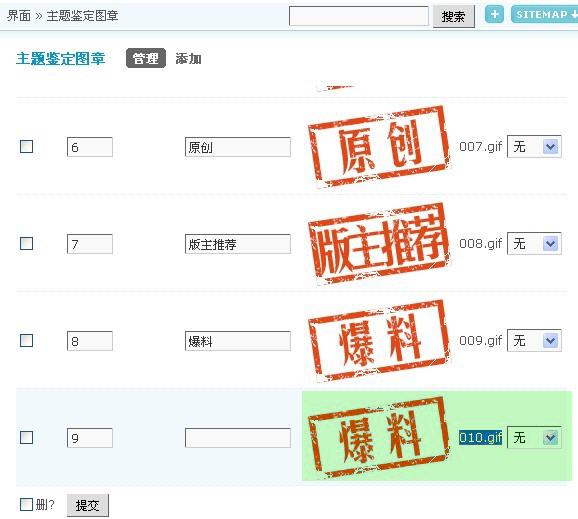Click the 提交 submit button
578x519 pixels.
pos(88,505)
